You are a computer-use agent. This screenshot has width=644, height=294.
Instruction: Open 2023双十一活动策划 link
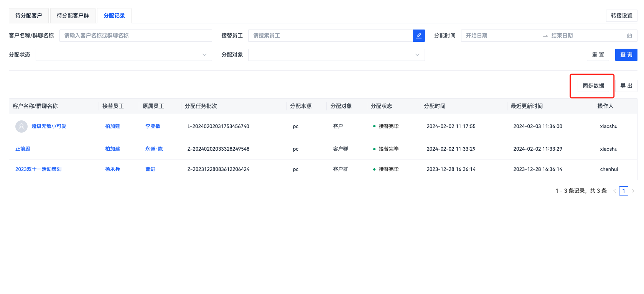pyautogui.click(x=38, y=169)
